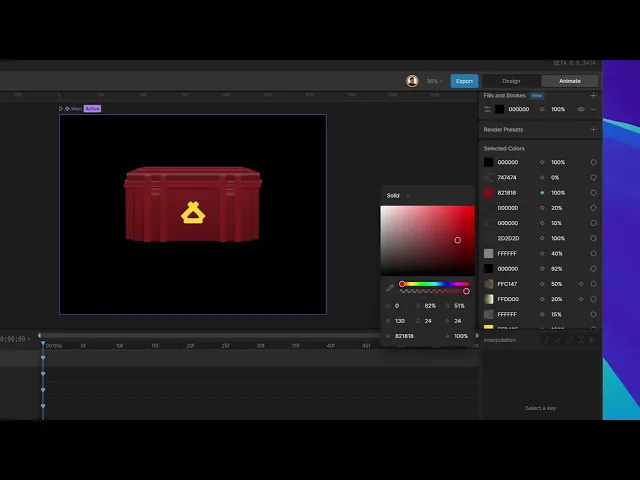The height and width of the screenshot is (480, 640).
Task: Click the 10f mark on the timeline ruler
Action: 119,345
